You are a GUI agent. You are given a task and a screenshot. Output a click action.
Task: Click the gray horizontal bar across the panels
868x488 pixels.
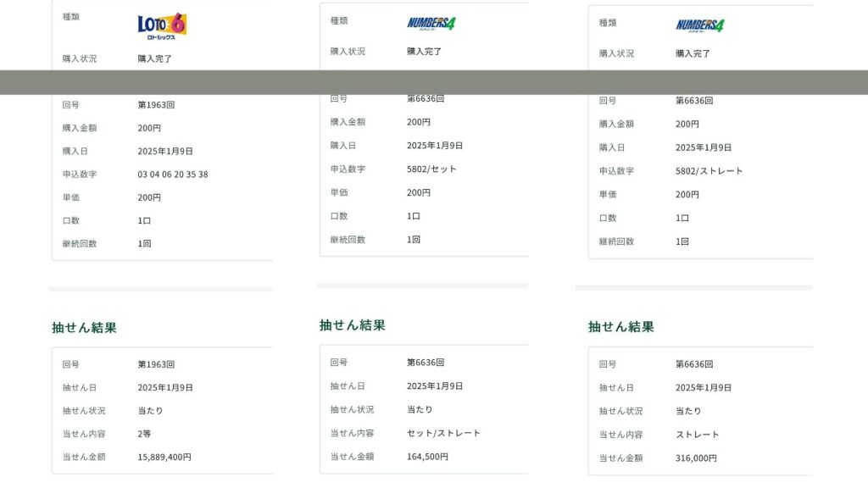click(434, 82)
